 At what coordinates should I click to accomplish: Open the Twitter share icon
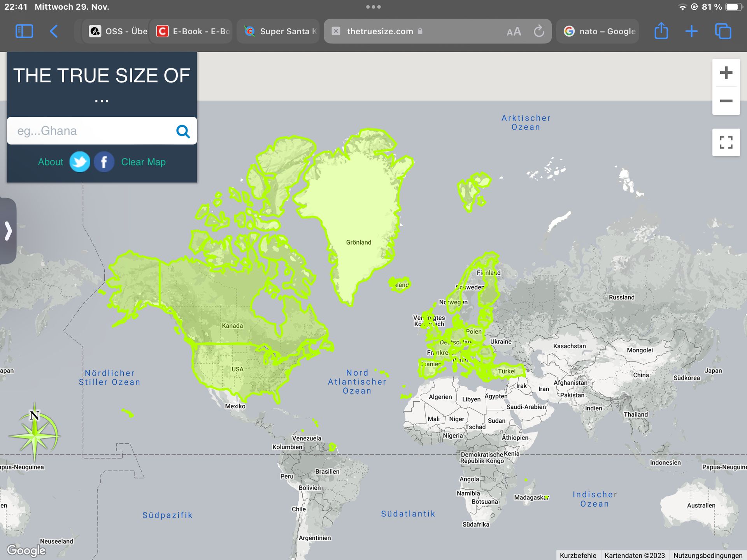click(x=80, y=162)
